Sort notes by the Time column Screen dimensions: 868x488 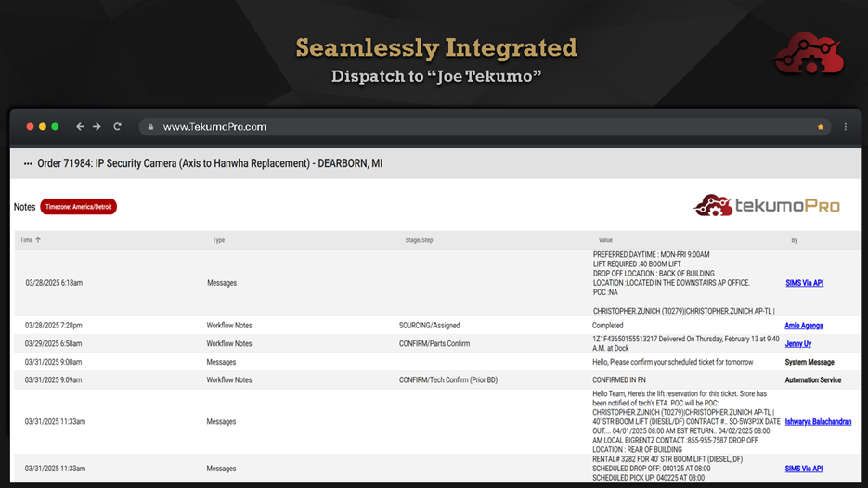click(31, 240)
